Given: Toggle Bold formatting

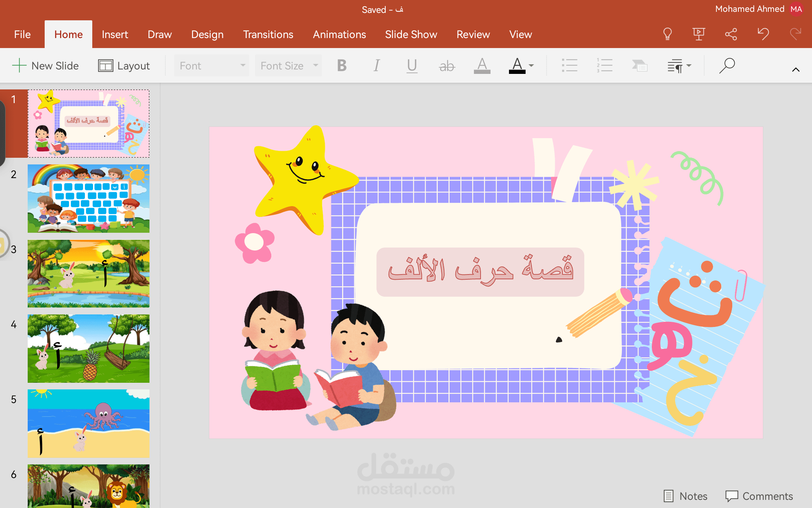Looking at the screenshot, I should [x=342, y=66].
